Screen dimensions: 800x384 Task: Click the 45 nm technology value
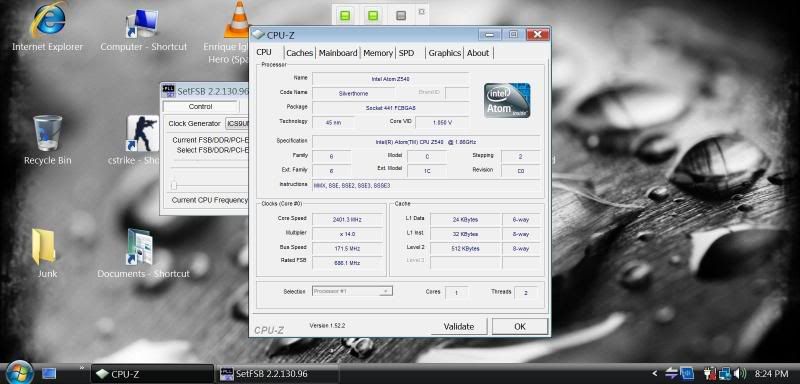(x=333, y=123)
